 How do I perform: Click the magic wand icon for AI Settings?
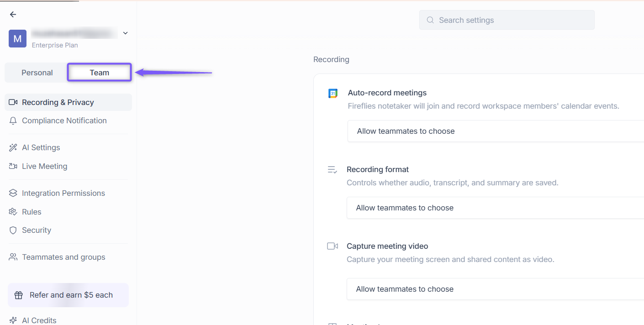13,148
